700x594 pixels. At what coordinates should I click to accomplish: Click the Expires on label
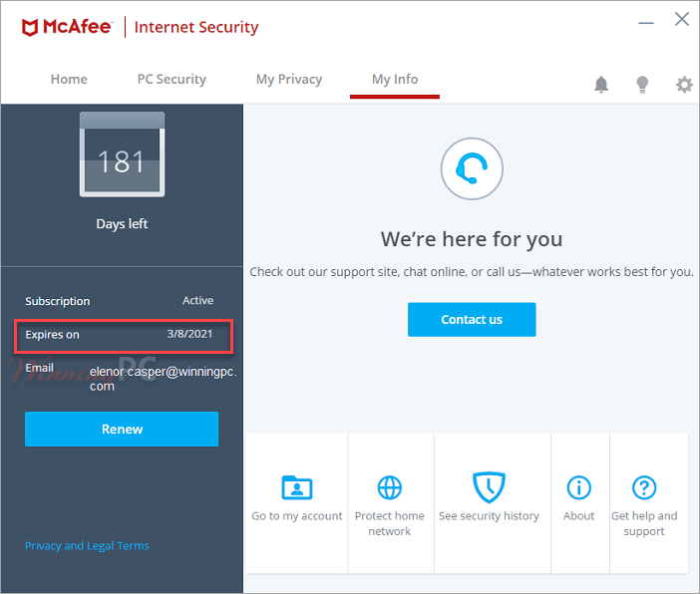point(52,335)
